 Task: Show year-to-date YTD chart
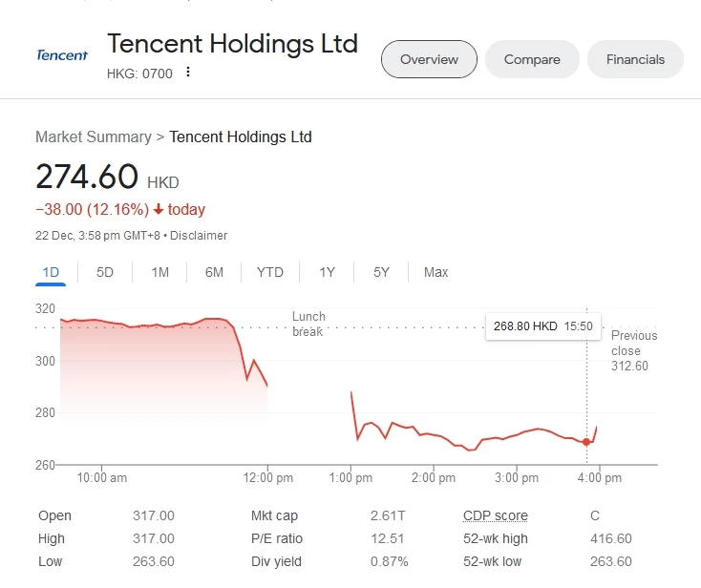(270, 272)
